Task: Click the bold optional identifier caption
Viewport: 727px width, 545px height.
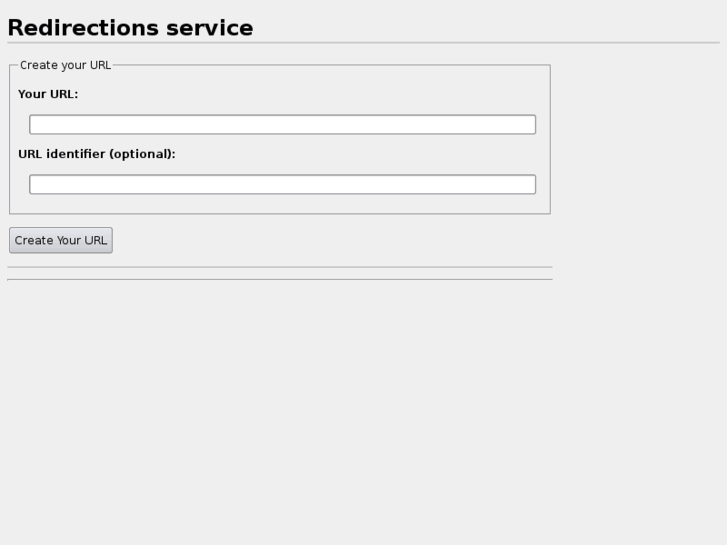Action: 97,155
